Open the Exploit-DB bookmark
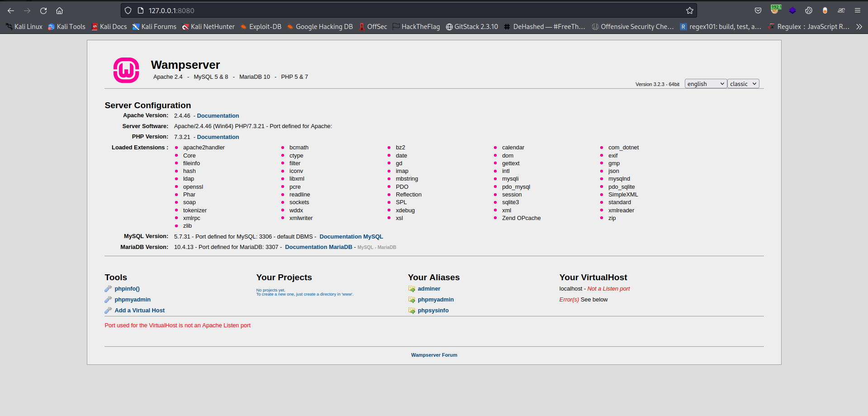 coord(261,27)
